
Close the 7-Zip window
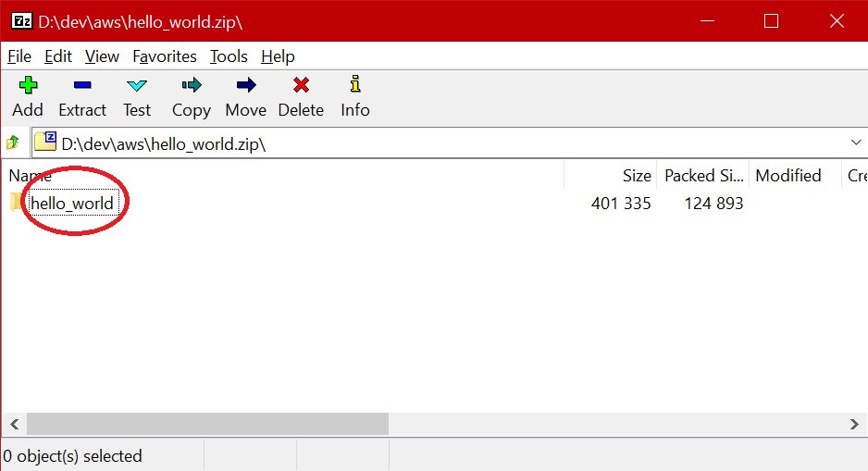click(837, 21)
